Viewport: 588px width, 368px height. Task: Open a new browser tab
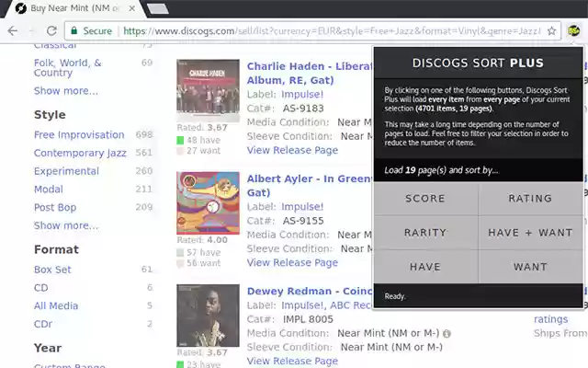[x=157, y=9]
